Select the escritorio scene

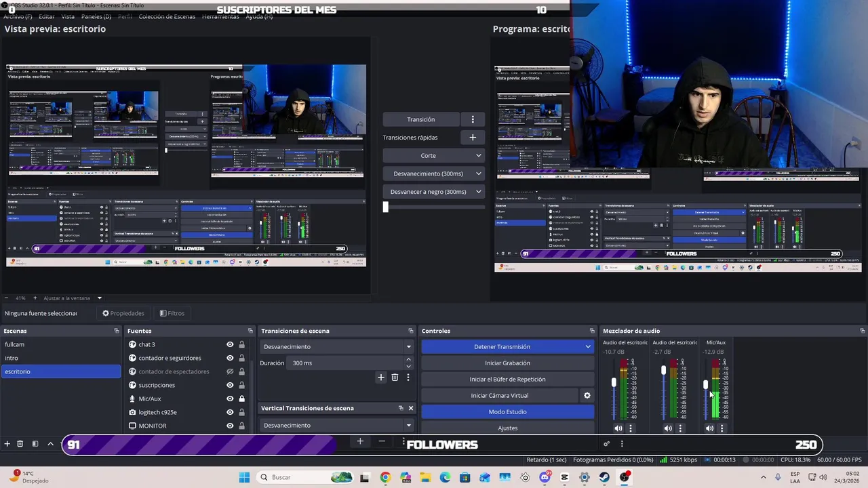(61, 371)
